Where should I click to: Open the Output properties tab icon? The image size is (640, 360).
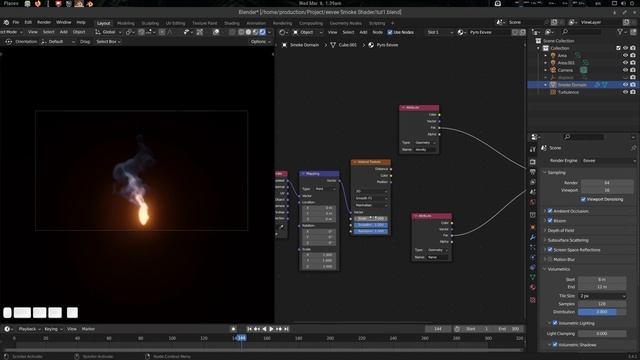tap(533, 172)
